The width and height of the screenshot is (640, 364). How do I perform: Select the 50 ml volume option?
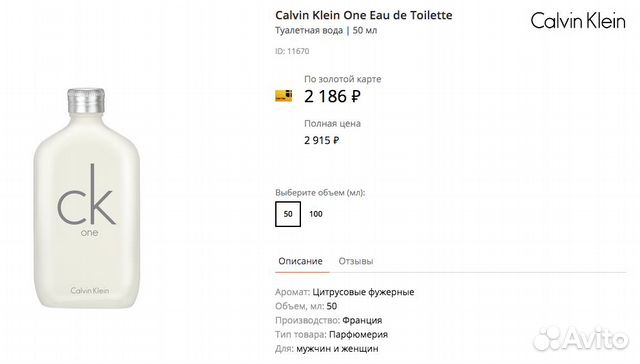pyautogui.click(x=288, y=214)
